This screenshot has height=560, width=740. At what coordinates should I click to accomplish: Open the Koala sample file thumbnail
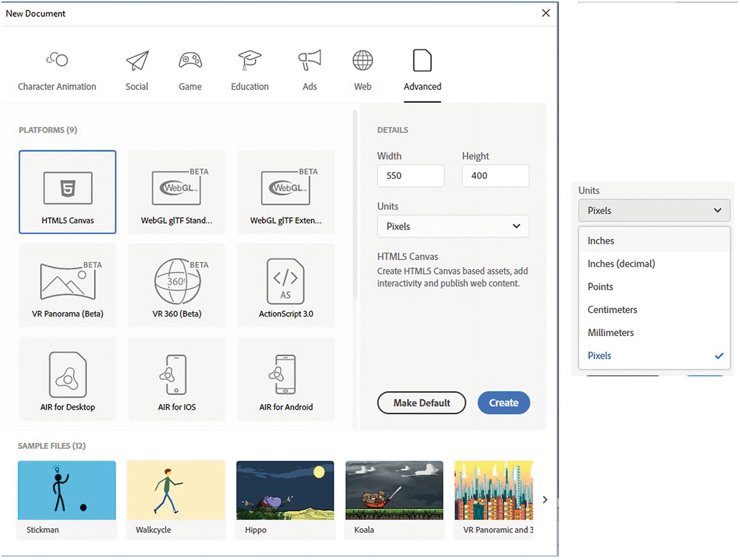click(x=394, y=491)
